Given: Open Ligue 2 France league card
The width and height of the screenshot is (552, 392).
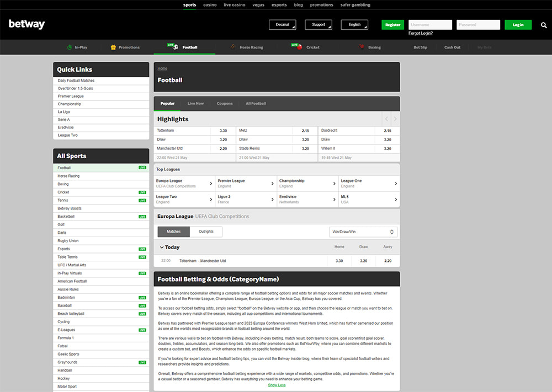Looking at the screenshot, I should 246,200.
